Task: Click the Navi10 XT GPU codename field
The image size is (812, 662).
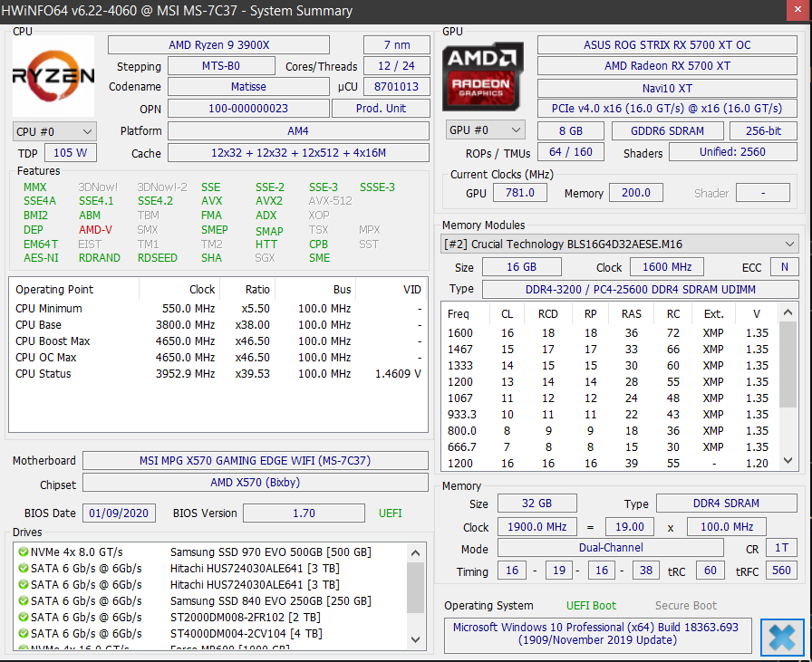Action: click(x=667, y=89)
